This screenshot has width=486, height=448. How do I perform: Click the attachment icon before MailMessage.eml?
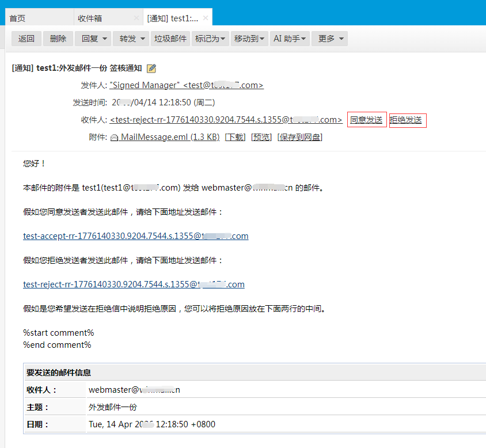[114, 138]
